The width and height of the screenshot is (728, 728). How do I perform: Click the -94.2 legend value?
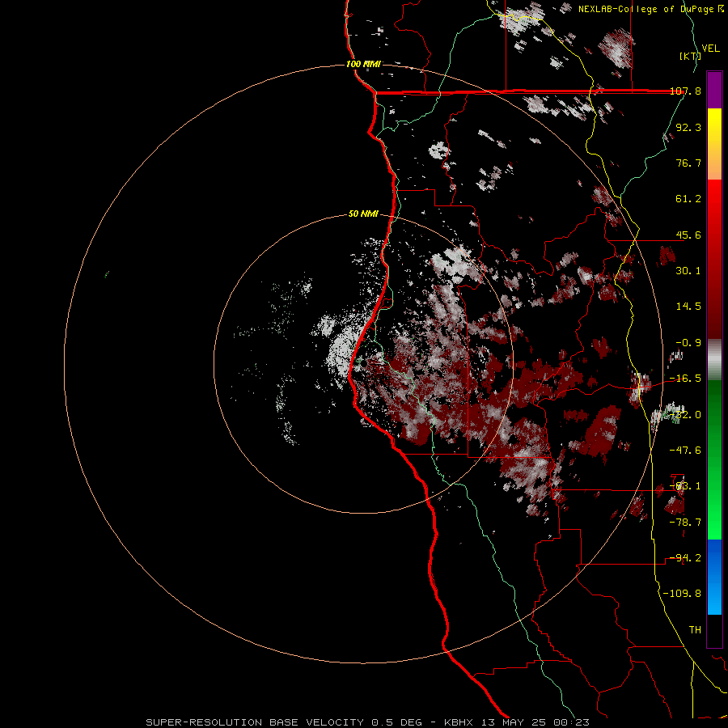[685, 558]
